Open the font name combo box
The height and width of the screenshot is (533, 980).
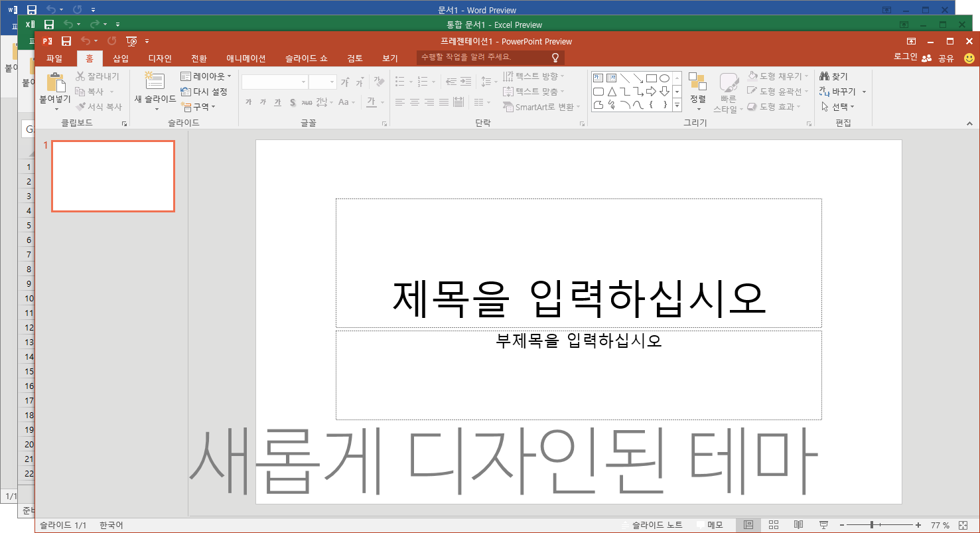coord(275,82)
